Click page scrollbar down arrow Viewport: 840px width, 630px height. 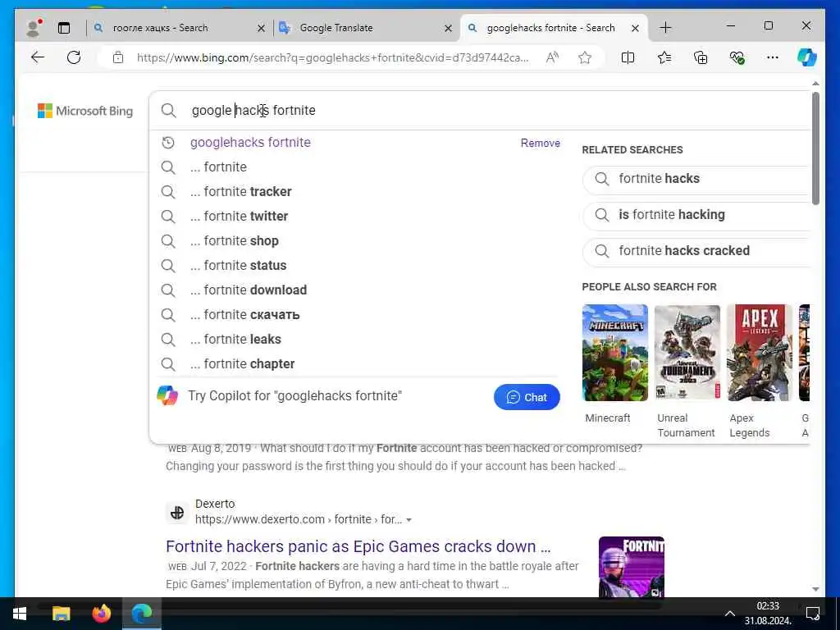coord(815,589)
